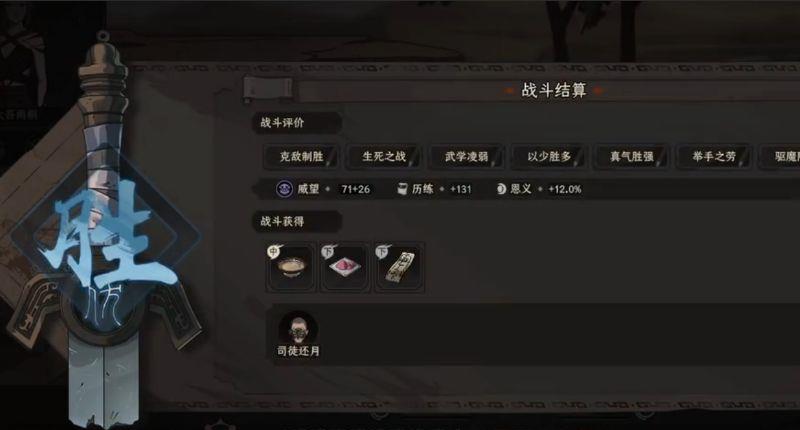Click the 恩义 moon icon
This screenshot has width=800, height=430.
pyautogui.click(x=501, y=189)
